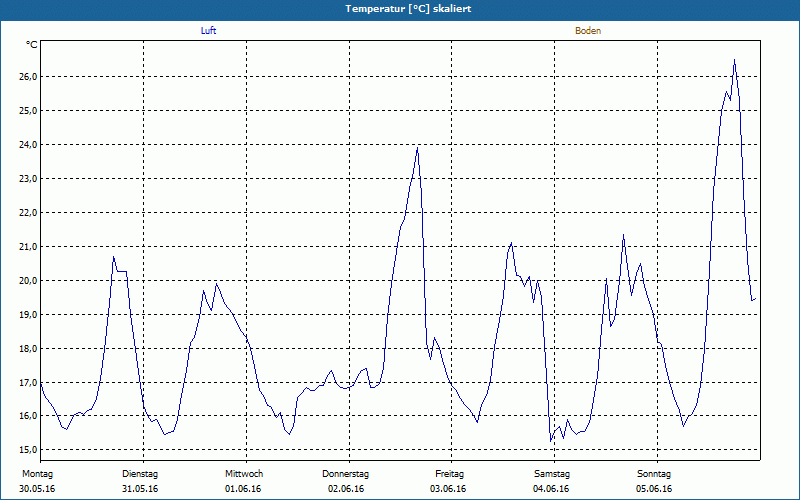
Task: Click the date 02.06.16
Action: coord(346,489)
